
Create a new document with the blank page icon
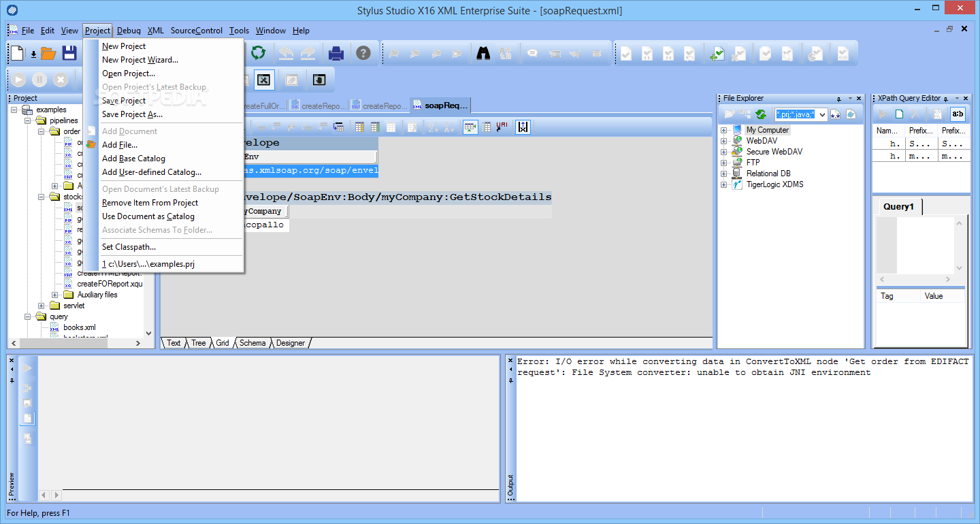coord(17,53)
